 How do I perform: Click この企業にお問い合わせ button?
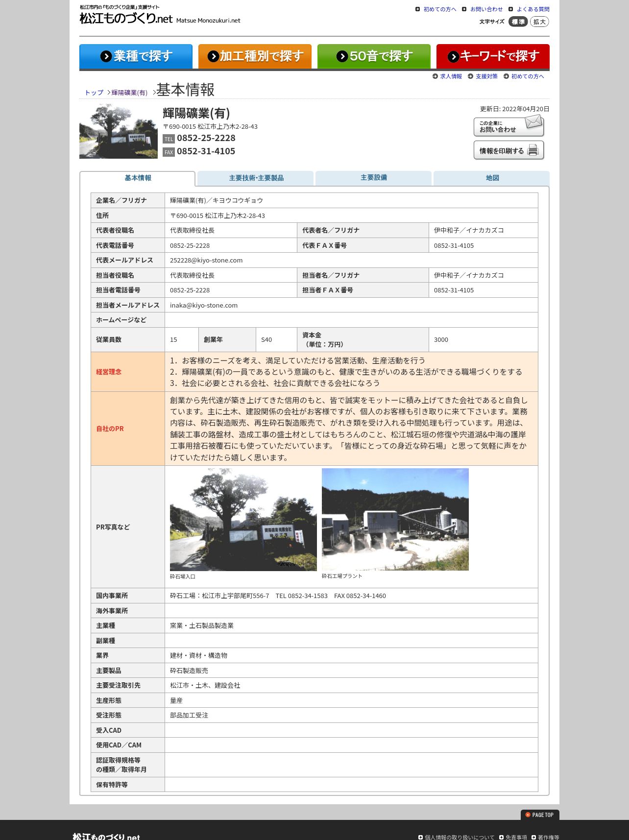[508, 126]
